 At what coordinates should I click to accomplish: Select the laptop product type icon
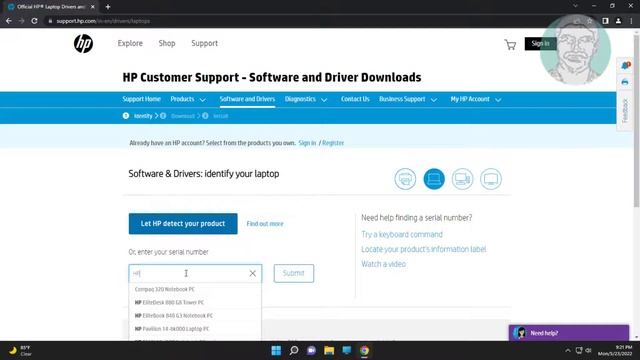(x=434, y=179)
